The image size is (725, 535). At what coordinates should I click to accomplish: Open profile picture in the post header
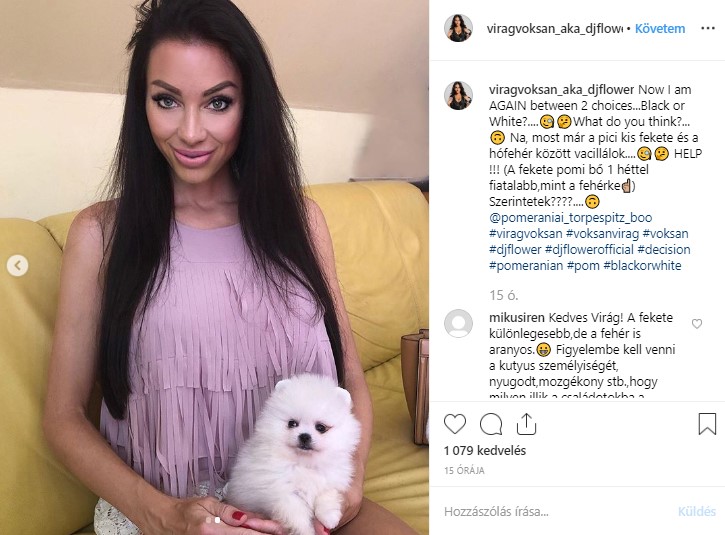coord(458,28)
